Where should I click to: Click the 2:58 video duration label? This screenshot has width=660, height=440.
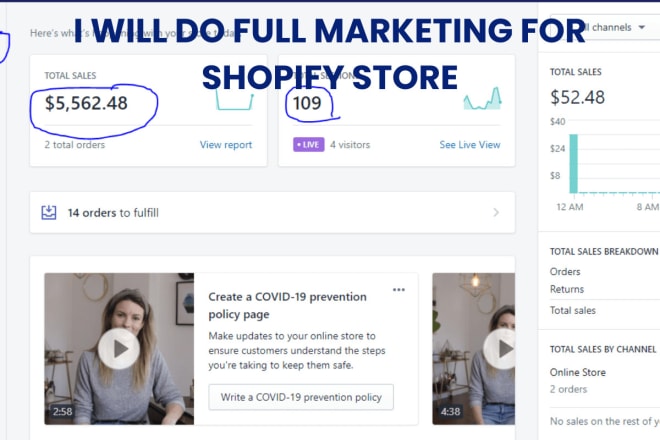pos(62,411)
